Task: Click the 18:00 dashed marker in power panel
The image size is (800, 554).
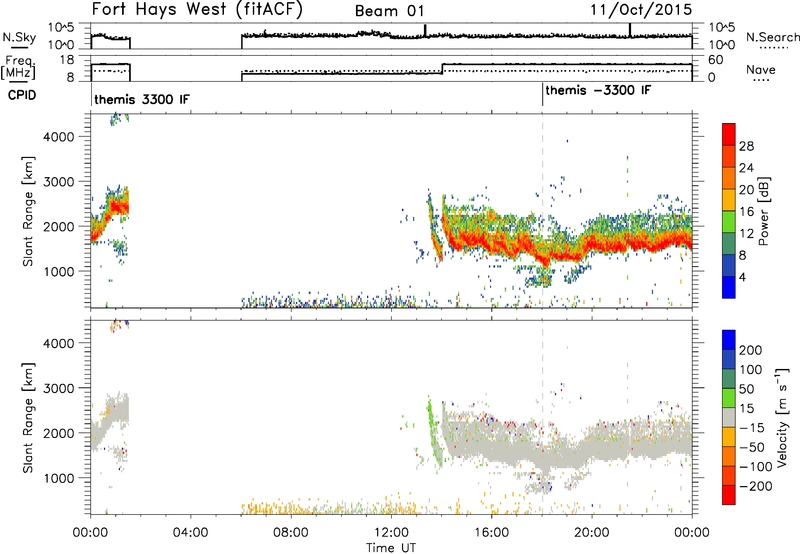Action: point(542,210)
